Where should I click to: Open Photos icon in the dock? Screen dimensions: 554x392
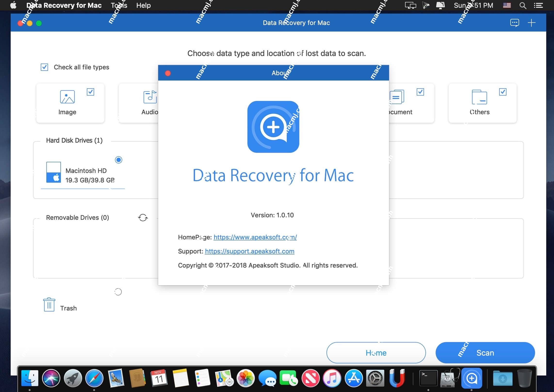(246, 378)
